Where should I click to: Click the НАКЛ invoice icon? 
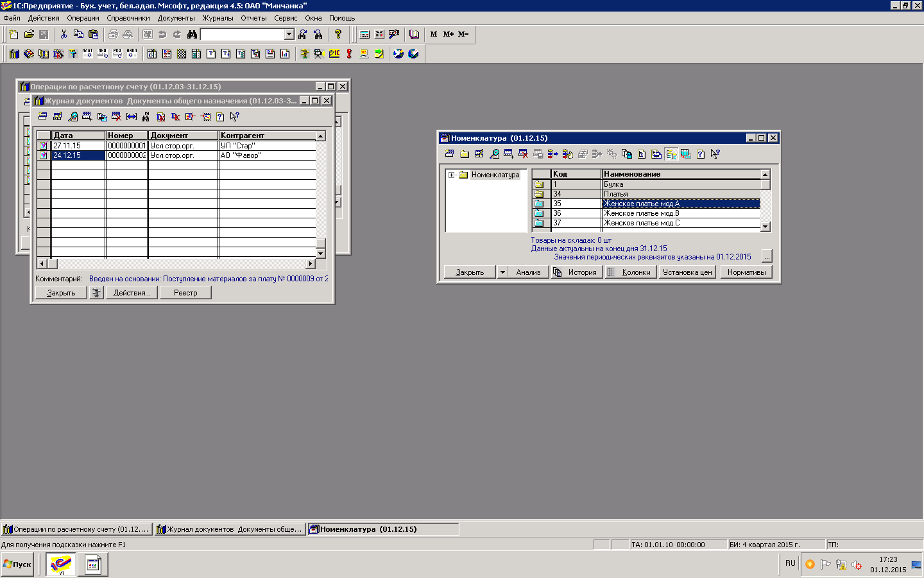click(x=132, y=53)
